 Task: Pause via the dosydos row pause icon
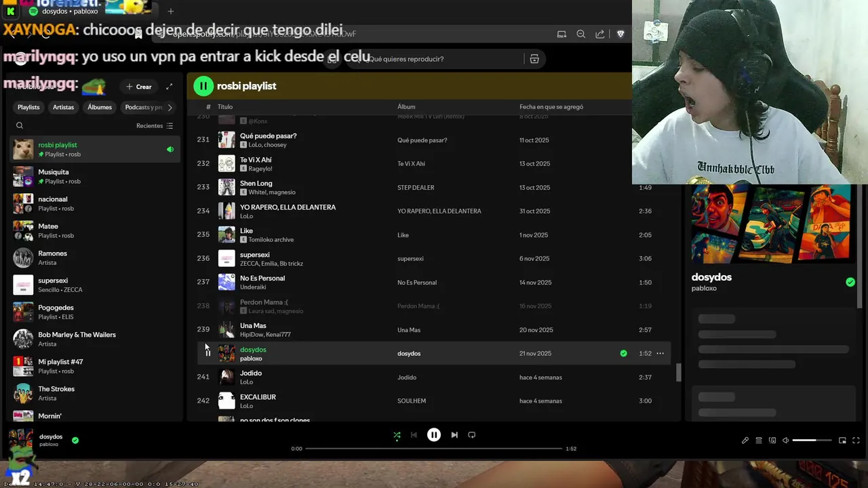point(208,353)
